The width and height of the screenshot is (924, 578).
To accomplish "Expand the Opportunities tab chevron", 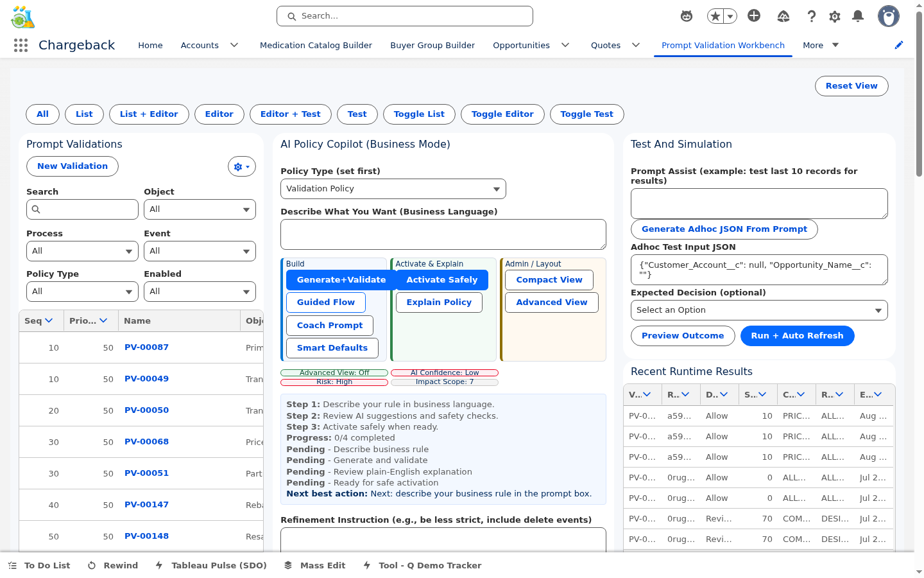I will point(565,45).
